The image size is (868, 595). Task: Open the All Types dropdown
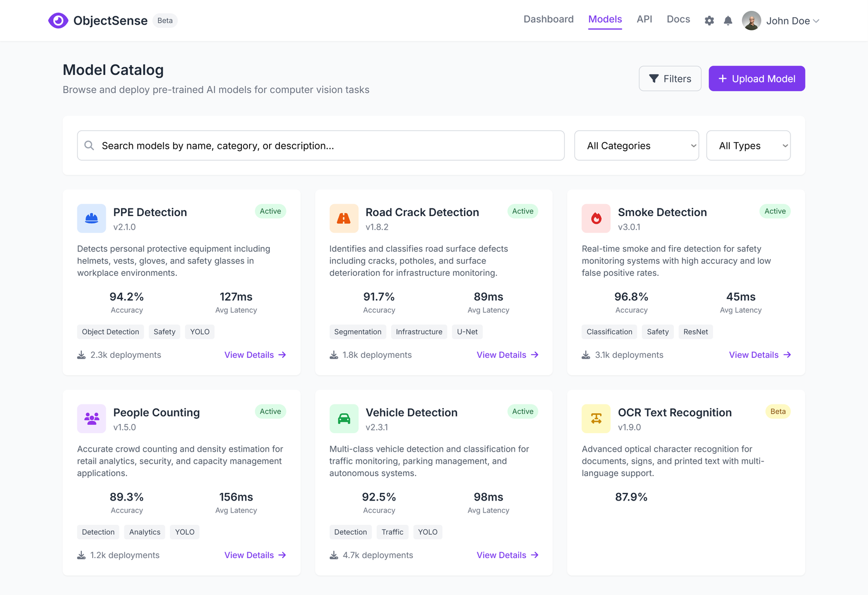click(x=748, y=145)
